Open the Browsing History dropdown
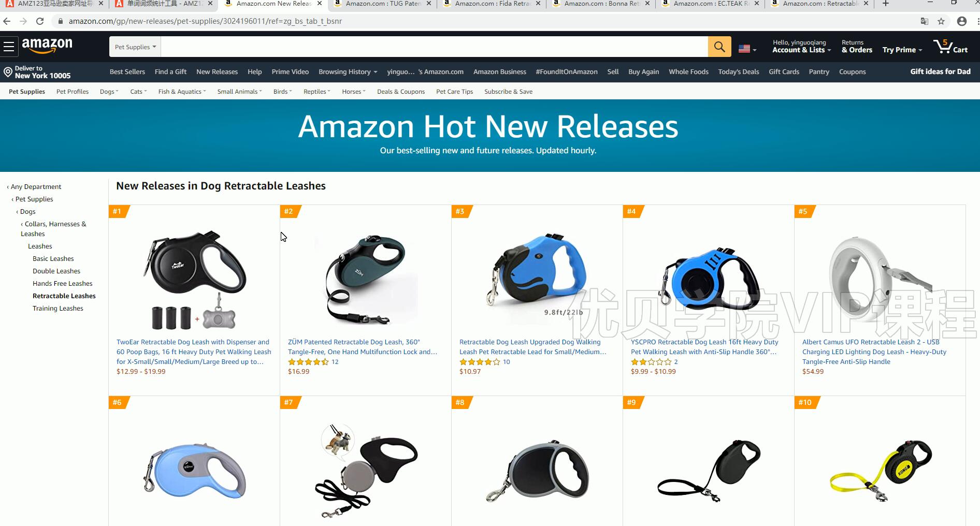Viewport: 980px width, 526px height. (348, 72)
